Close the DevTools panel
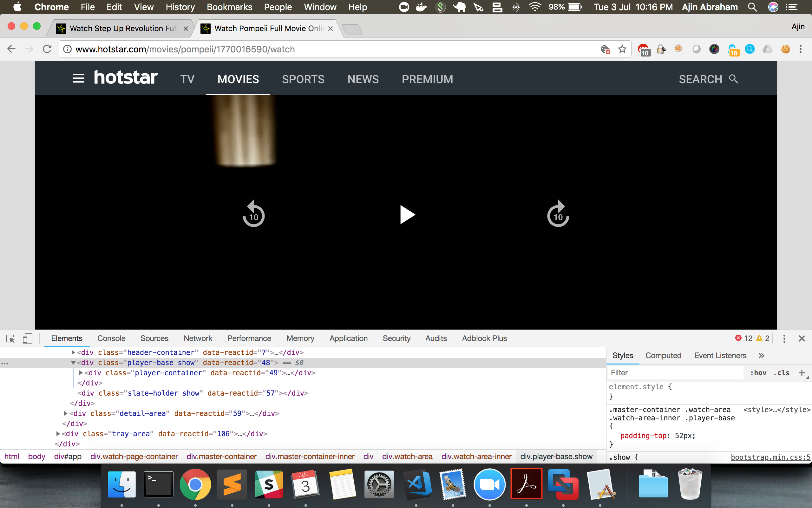812x508 pixels. [x=802, y=338]
